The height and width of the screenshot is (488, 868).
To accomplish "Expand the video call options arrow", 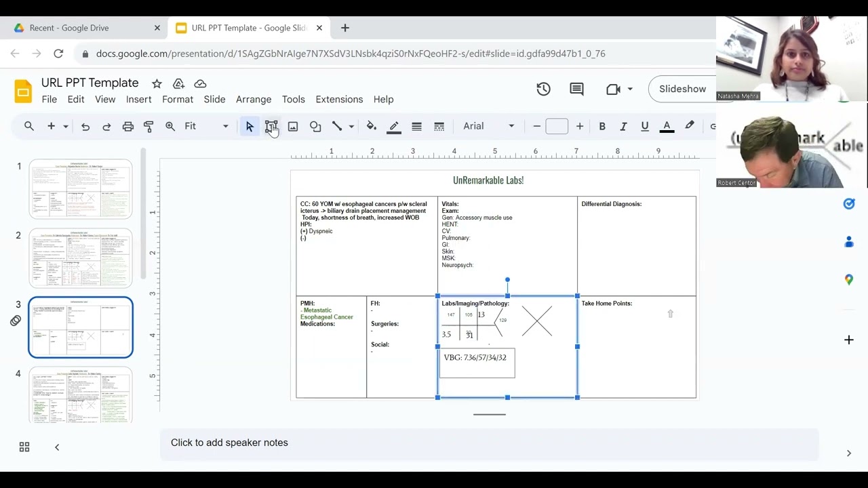I will tap(630, 89).
